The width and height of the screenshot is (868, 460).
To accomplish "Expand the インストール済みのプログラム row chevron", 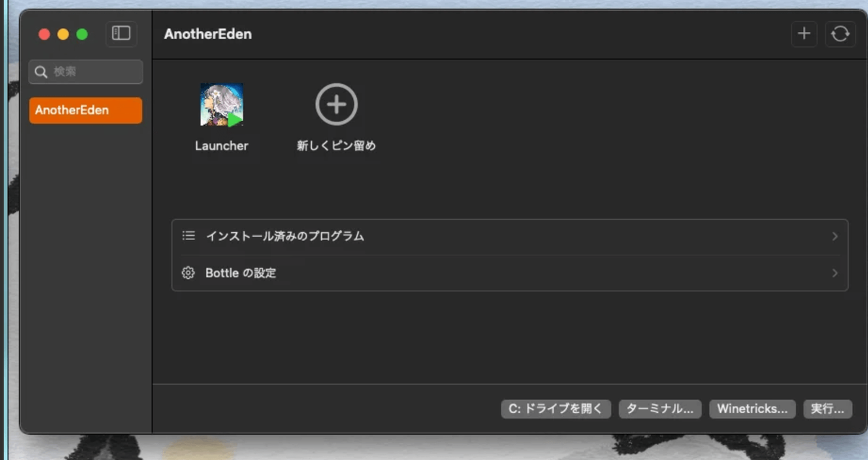I will 835,237.
